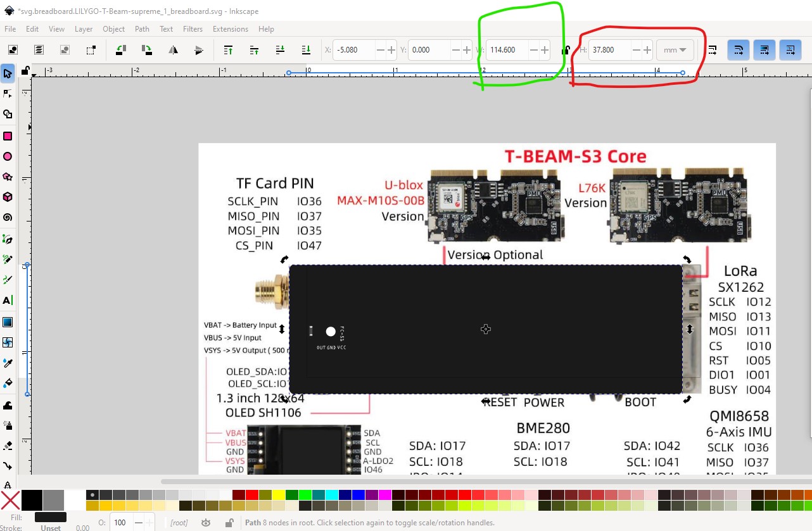Select the Rectangle tool
Screen dimensions: 812x531
[x=8, y=136]
